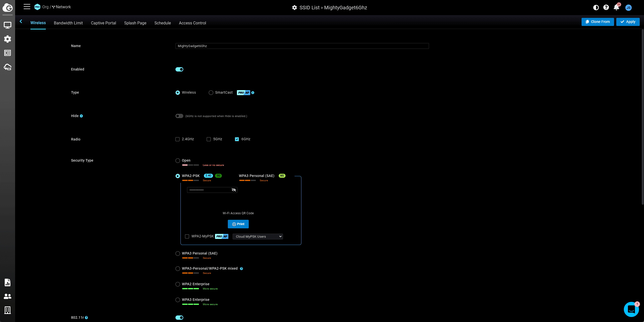Open the JS user account menu
This screenshot has height=322, width=644.
pos(628,8)
